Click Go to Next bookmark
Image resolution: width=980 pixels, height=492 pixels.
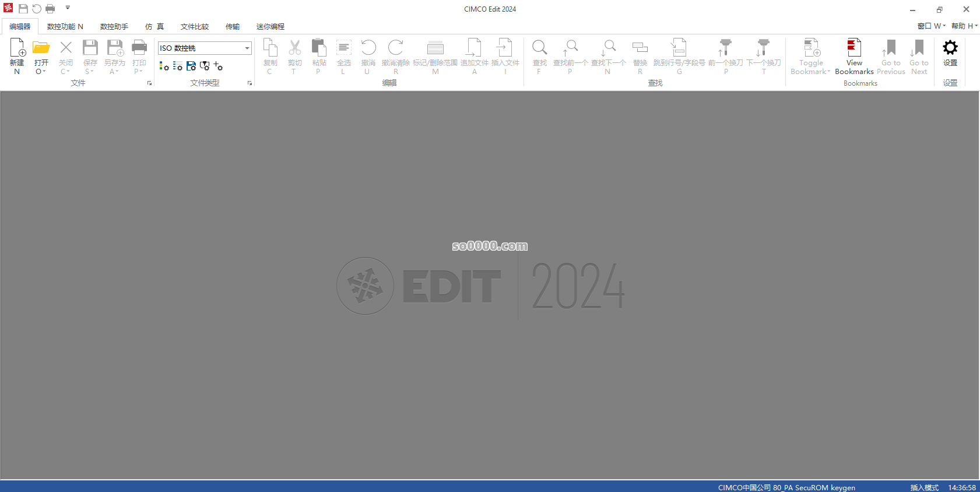tap(919, 56)
